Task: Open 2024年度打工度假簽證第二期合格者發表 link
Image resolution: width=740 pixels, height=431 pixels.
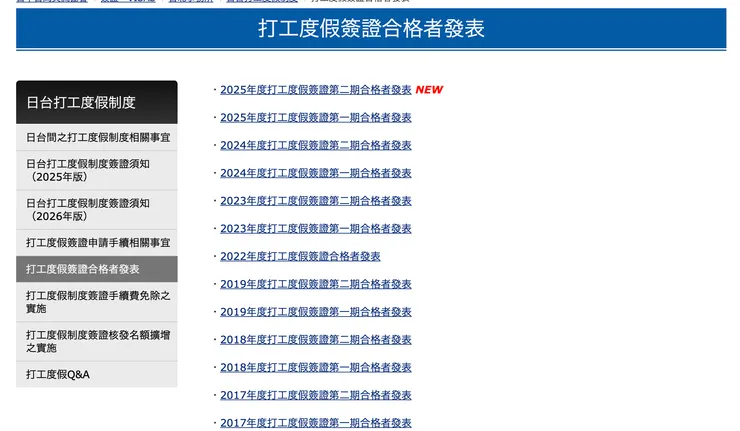Action: coord(316,145)
